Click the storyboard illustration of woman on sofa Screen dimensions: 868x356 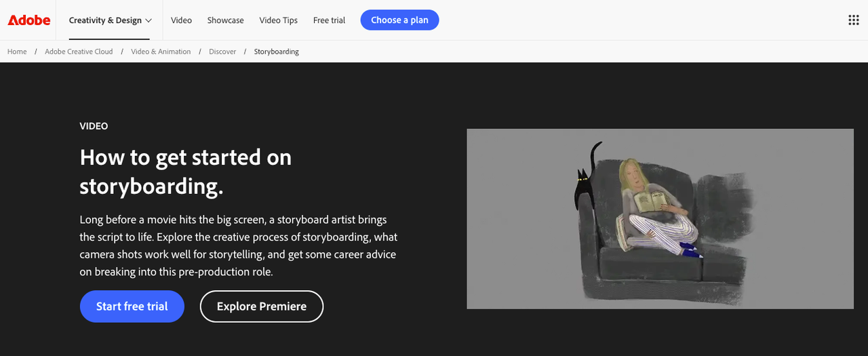(x=660, y=219)
